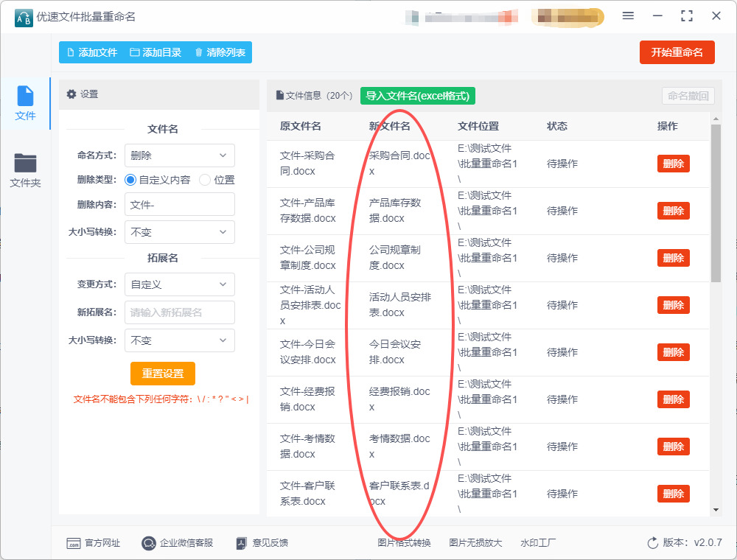This screenshot has height=560, width=737.
Task: Select the 自定义内容 radio button
Action: (130, 180)
